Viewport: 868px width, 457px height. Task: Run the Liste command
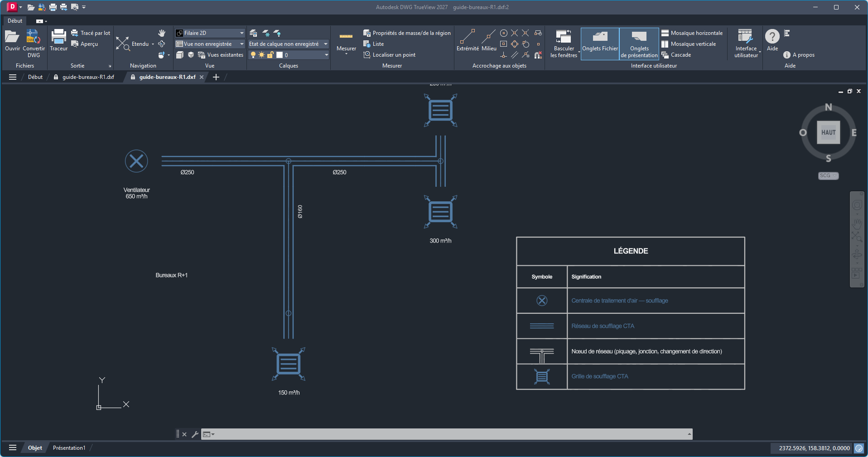[374, 44]
